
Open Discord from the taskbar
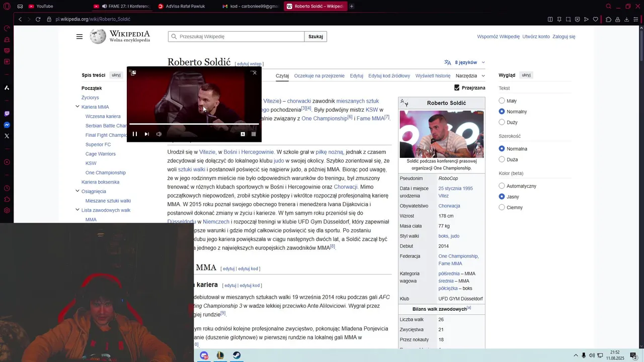(204, 355)
